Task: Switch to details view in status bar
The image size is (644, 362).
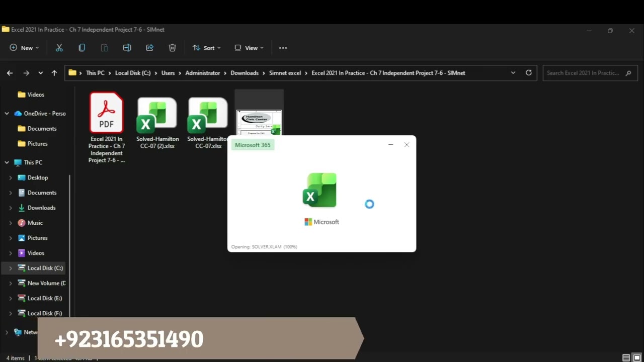Action: pos(626,358)
